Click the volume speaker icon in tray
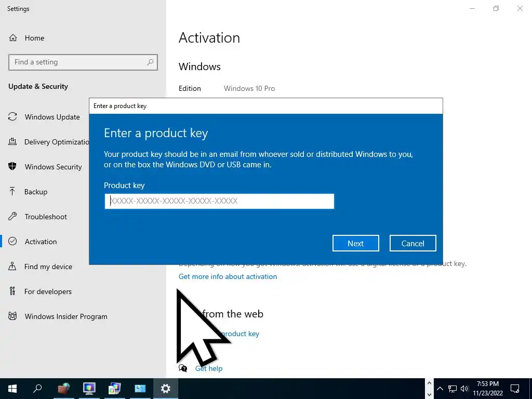Viewport: 532px width, 399px height. (x=464, y=389)
